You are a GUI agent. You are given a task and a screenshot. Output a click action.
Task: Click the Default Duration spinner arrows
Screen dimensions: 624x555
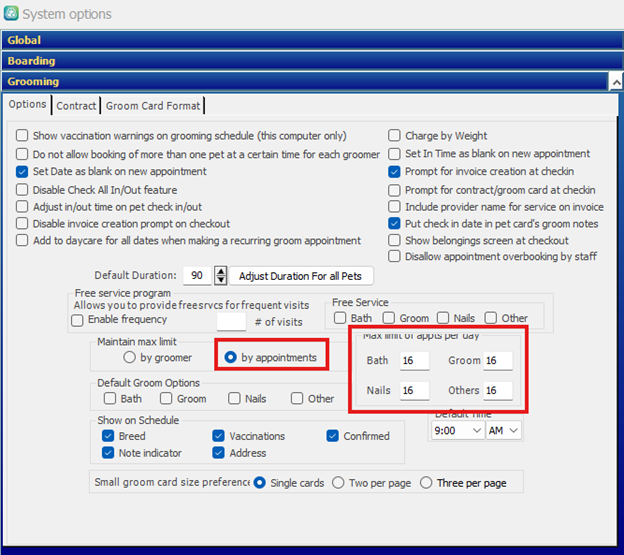point(220,275)
